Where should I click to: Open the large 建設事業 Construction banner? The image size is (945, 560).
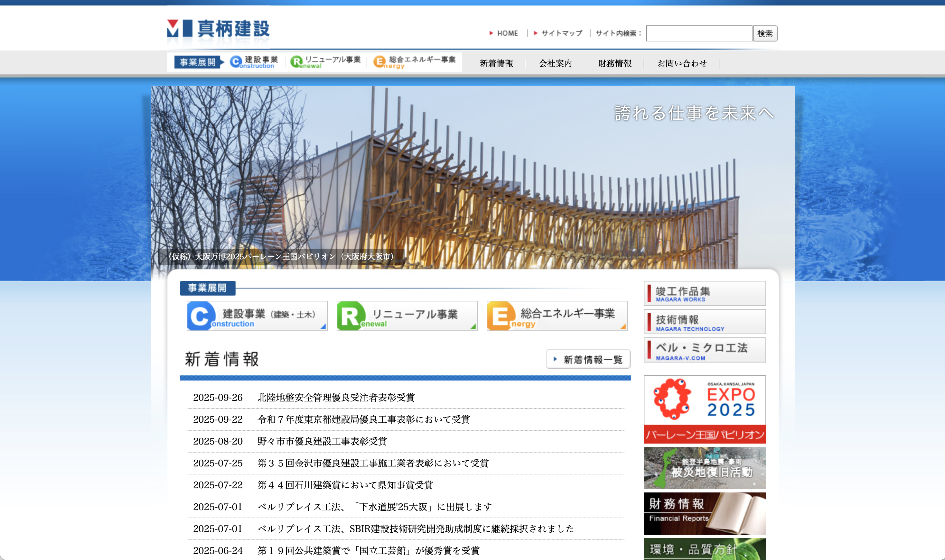257,316
